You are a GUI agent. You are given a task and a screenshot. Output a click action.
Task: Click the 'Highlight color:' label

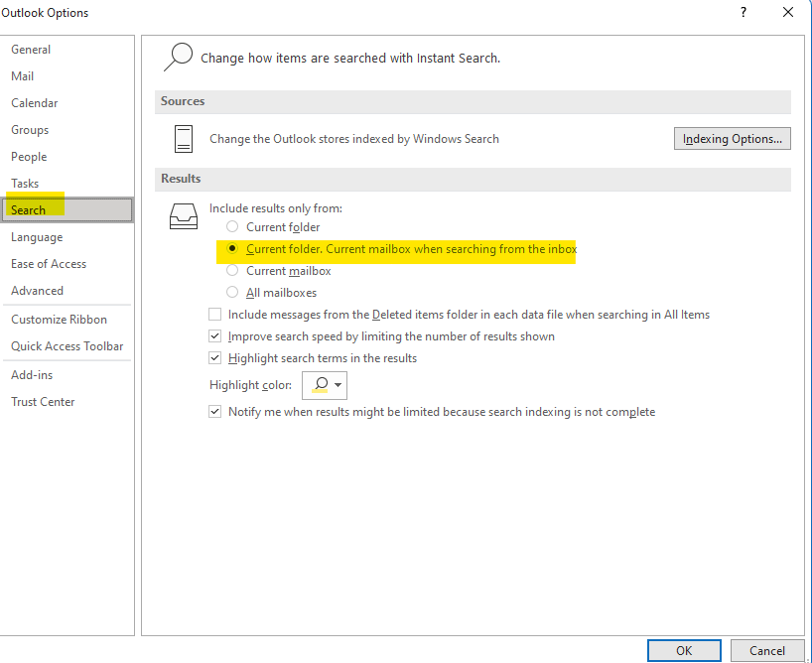click(250, 385)
